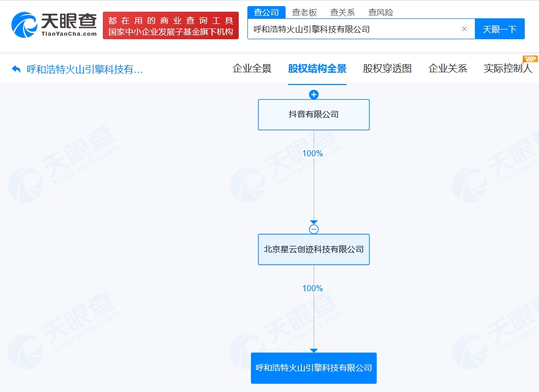
Task: Click the back arrow icon
Action: pos(16,69)
